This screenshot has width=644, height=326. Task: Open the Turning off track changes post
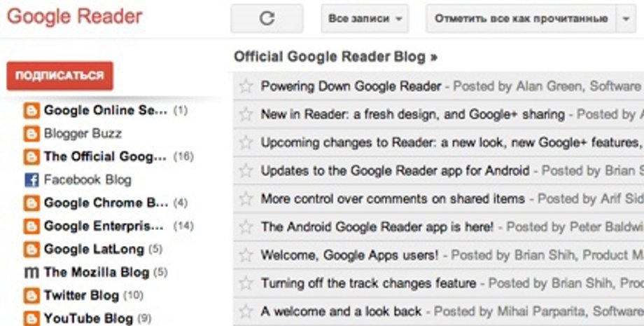[x=368, y=283]
